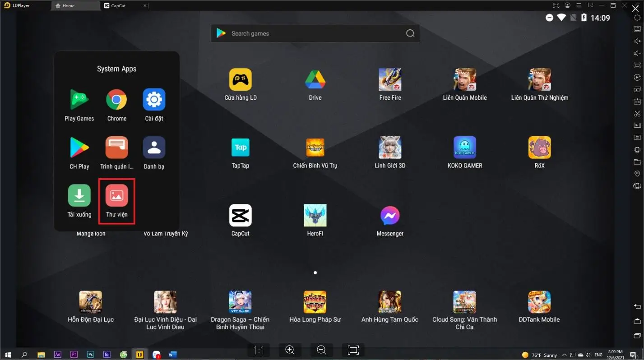Decrease volume via sidebar speaker-minus icon
This screenshot has height=360, width=644.
pos(637,54)
